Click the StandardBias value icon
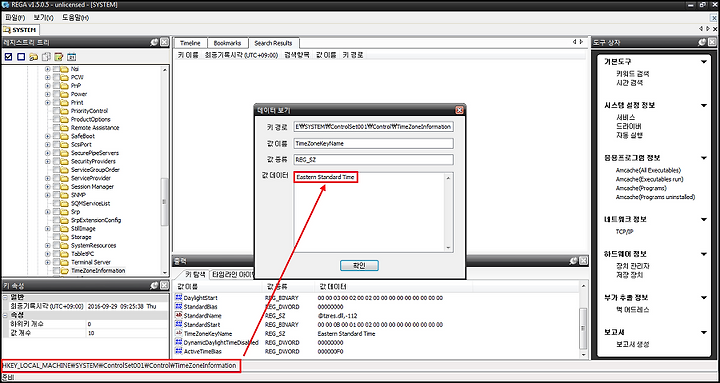The image size is (720, 383). [x=179, y=306]
